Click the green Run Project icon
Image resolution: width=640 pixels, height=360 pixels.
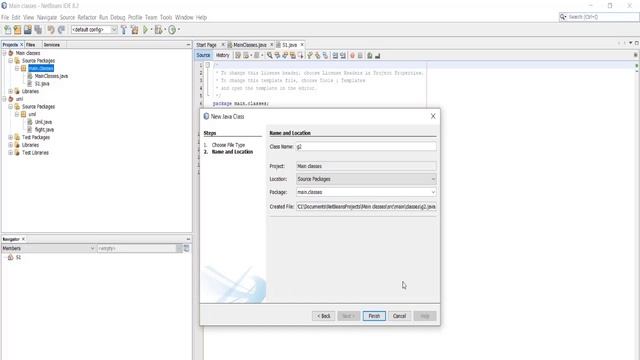tap(145, 29)
